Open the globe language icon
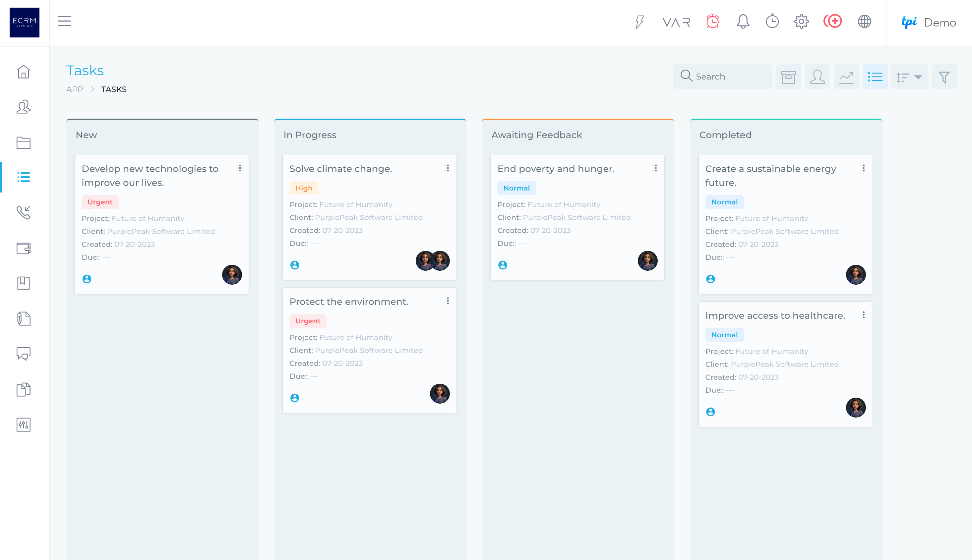The width and height of the screenshot is (972, 560). (x=864, y=22)
